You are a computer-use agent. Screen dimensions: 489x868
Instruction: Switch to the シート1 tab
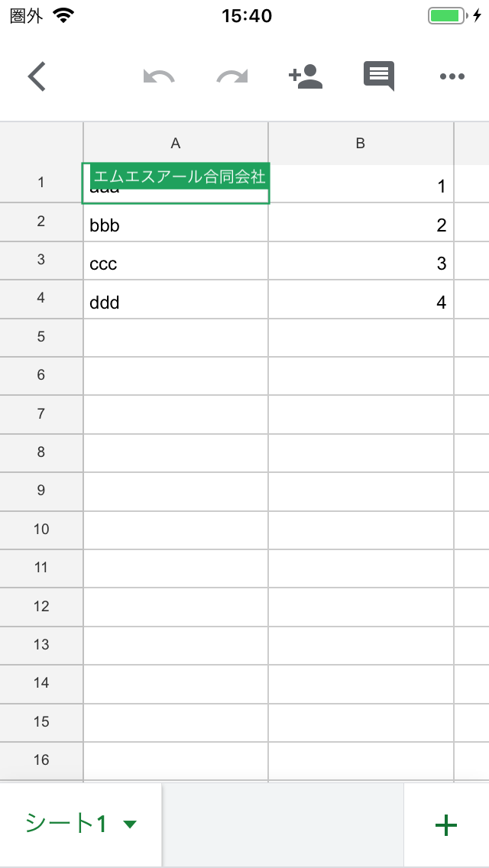[x=66, y=824]
